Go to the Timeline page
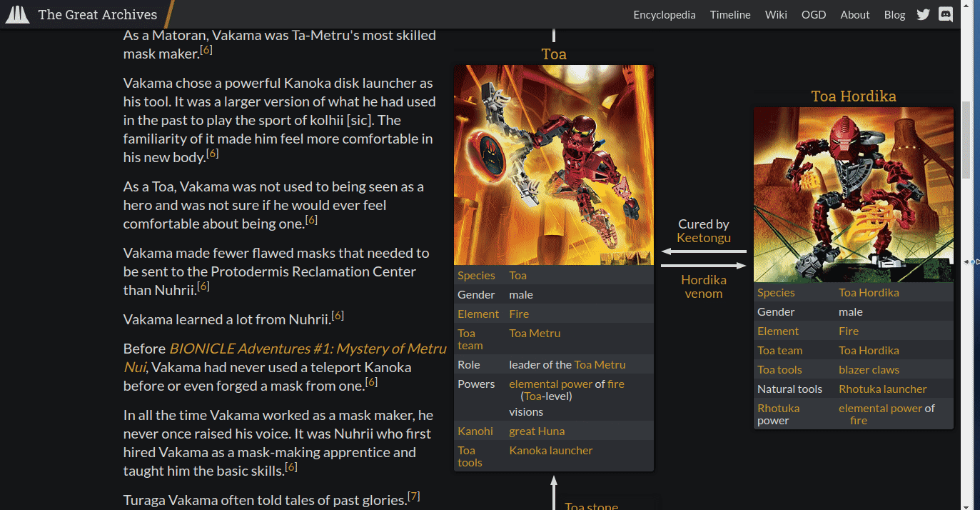 tap(730, 15)
